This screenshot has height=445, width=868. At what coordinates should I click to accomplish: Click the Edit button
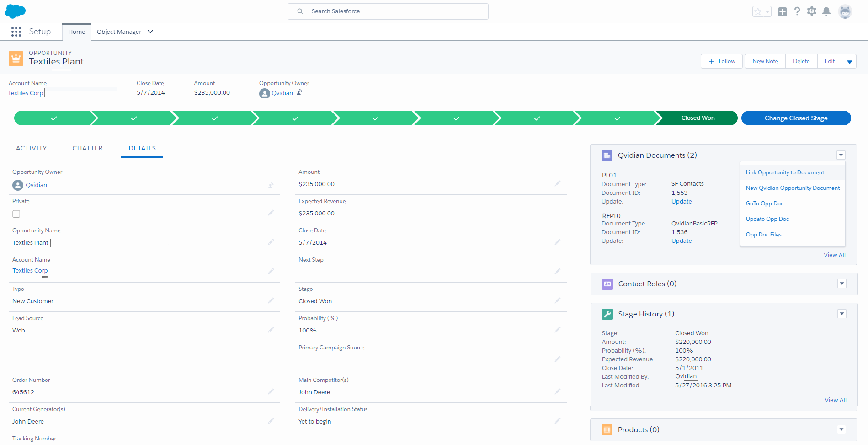(830, 61)
